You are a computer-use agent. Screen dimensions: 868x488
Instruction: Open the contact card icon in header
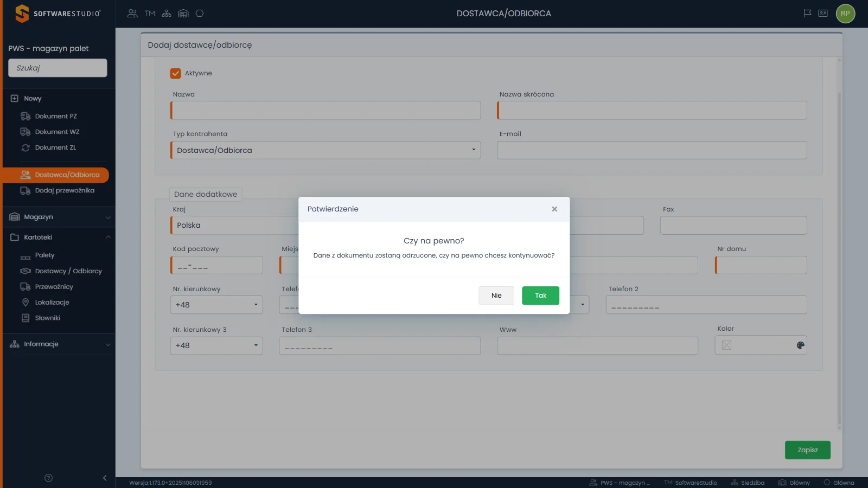coord(823,14)
